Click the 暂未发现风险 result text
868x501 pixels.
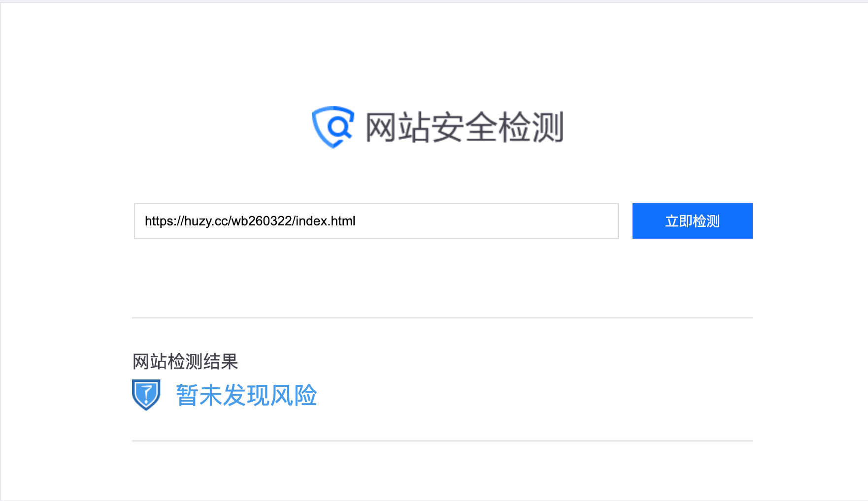pyautogui.click(x=246, y=395)
